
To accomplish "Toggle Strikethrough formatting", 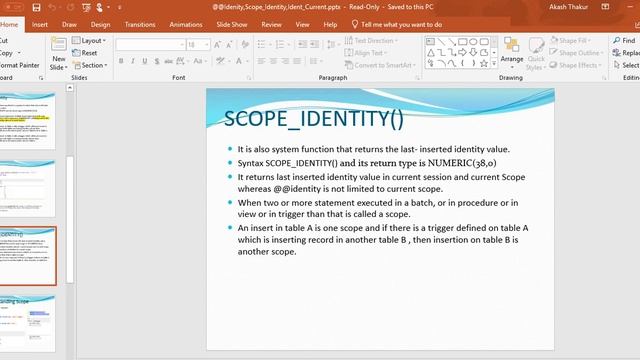I will pos(169,61).
